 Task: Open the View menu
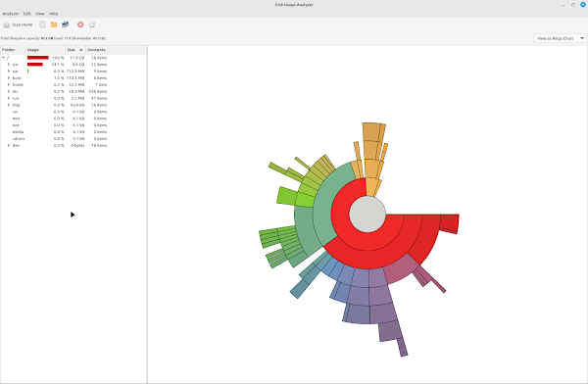[40, 14]
